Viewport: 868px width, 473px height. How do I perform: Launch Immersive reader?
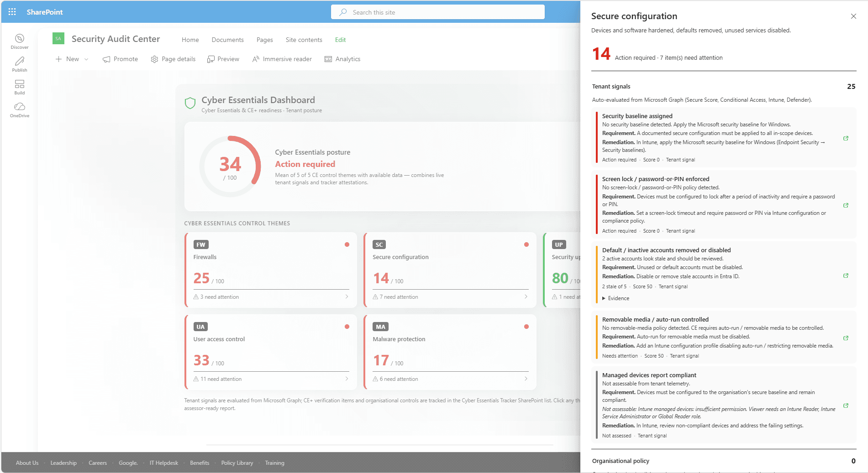282,59
